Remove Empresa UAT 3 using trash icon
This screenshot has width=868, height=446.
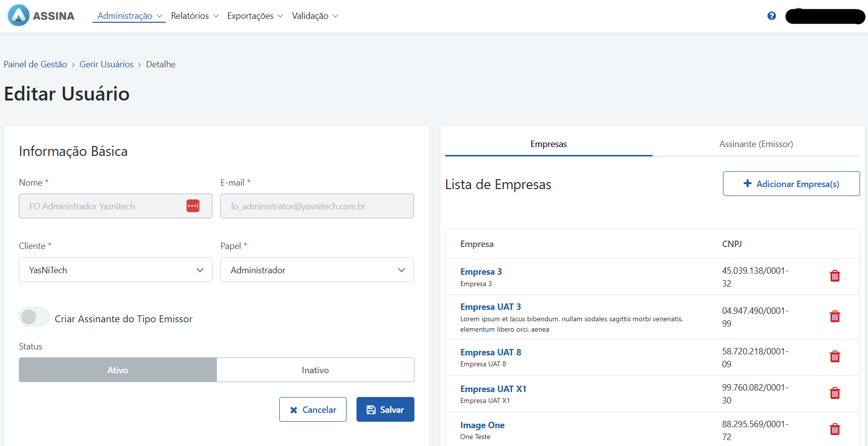pyautogui.click(x=835, y=316)
